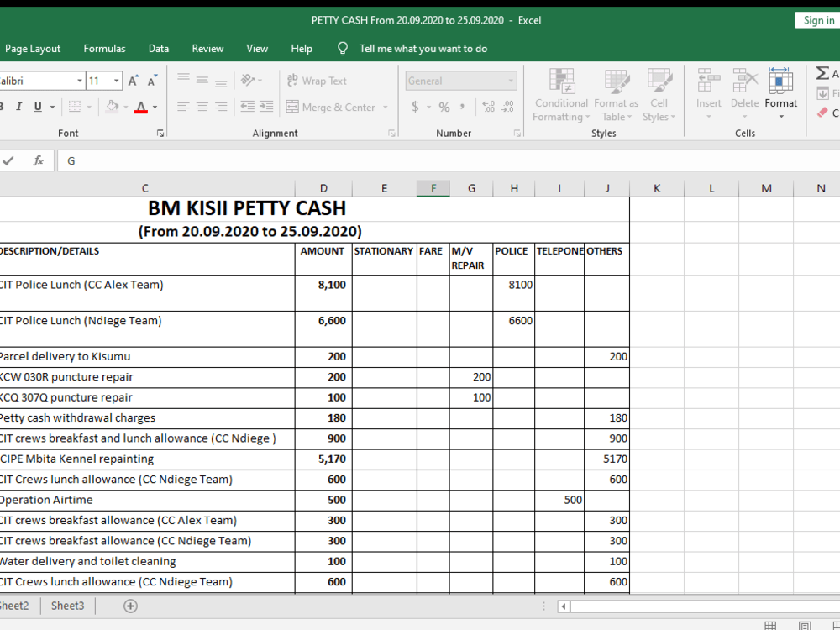
Task: Open the Cell Styles gallery
Action: coord(659,95)
